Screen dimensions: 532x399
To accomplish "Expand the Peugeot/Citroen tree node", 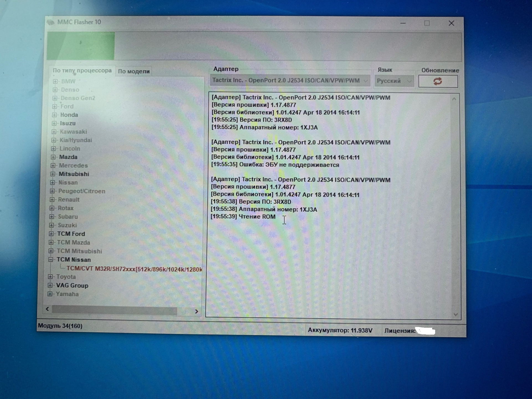I will [52, 191].
